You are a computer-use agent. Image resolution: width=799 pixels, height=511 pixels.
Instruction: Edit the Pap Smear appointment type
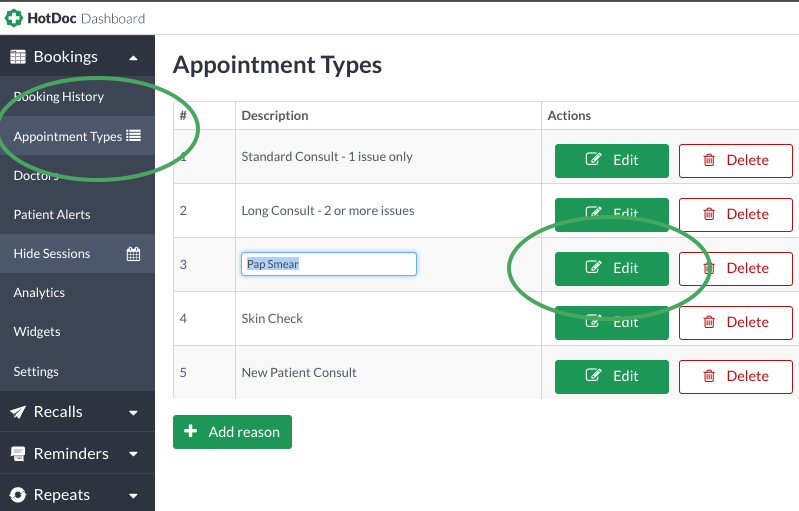tap(611, 268)
